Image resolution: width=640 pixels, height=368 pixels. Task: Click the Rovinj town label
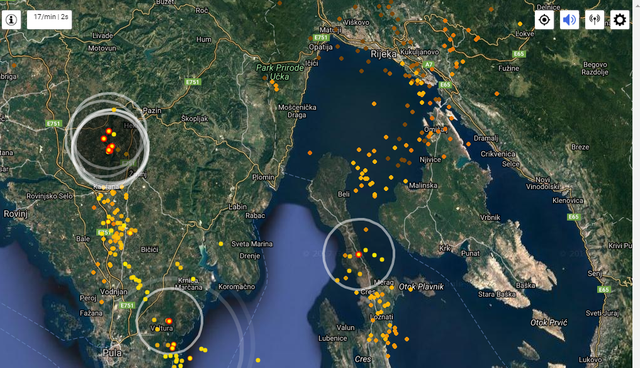[x=16, y=214]
